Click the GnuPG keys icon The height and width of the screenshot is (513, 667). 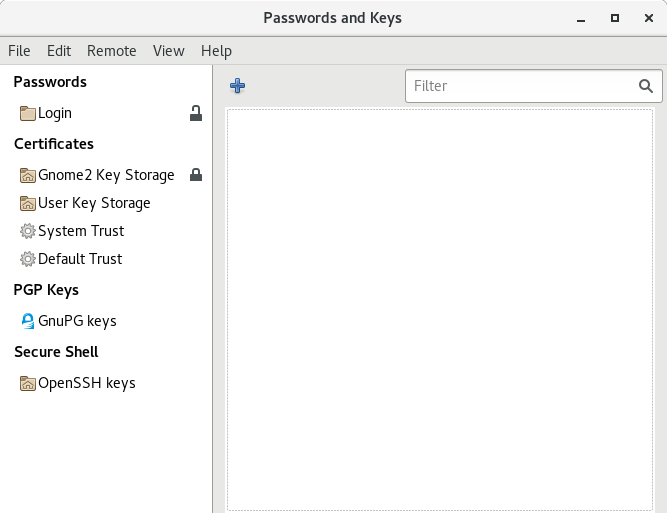point(28,321)
